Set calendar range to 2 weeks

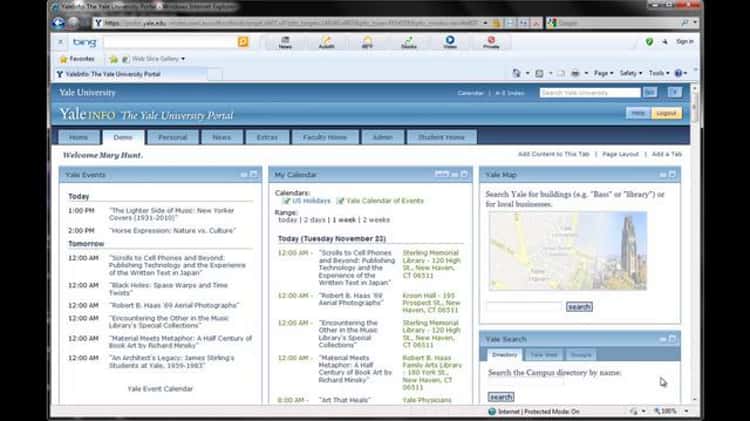[x=376, y=220]
